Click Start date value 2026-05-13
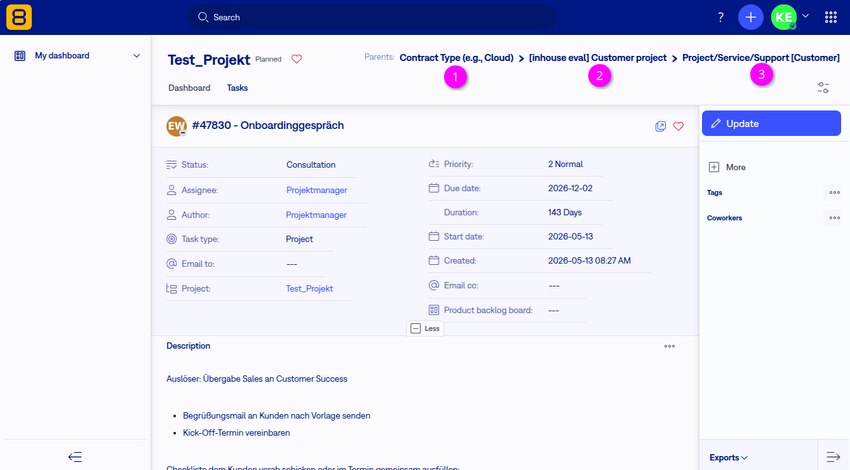The width and height of the screenshot is (850, 470). 570,237
